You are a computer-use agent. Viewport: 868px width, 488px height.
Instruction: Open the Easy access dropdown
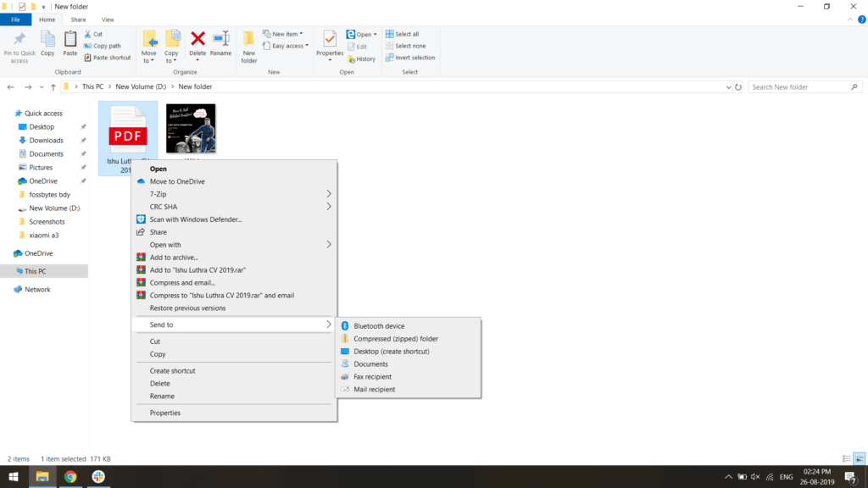[290, 46]
